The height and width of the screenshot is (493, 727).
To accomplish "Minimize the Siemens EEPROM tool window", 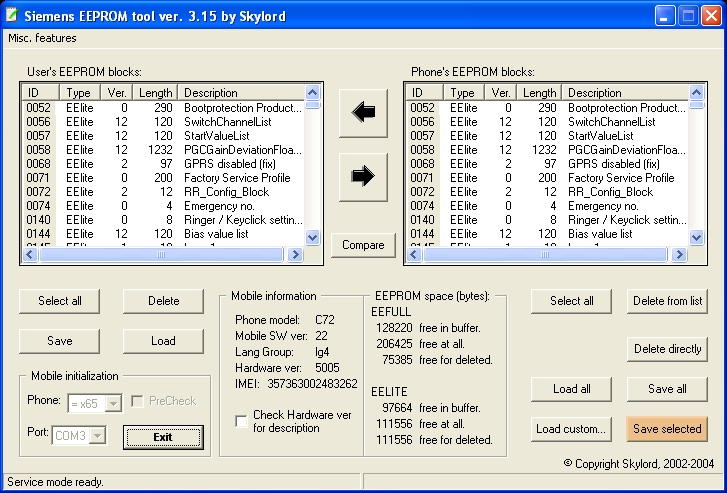I will 665,16.
